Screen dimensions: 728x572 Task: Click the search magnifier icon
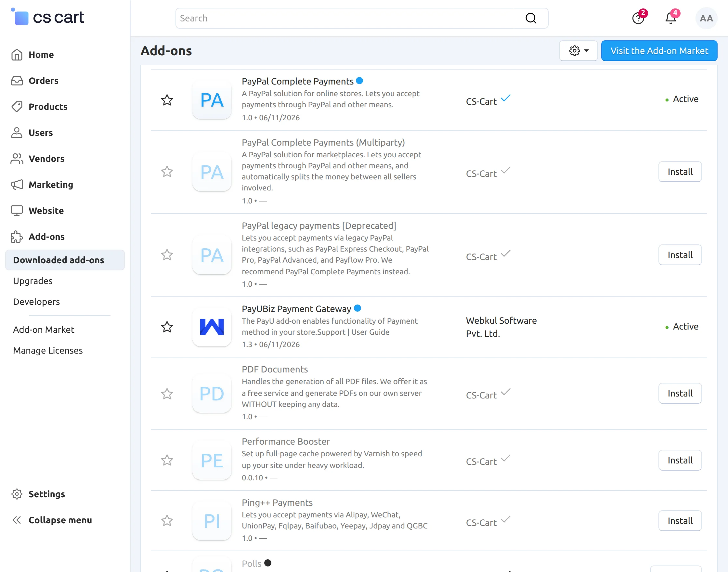click(x=531, y=18)
